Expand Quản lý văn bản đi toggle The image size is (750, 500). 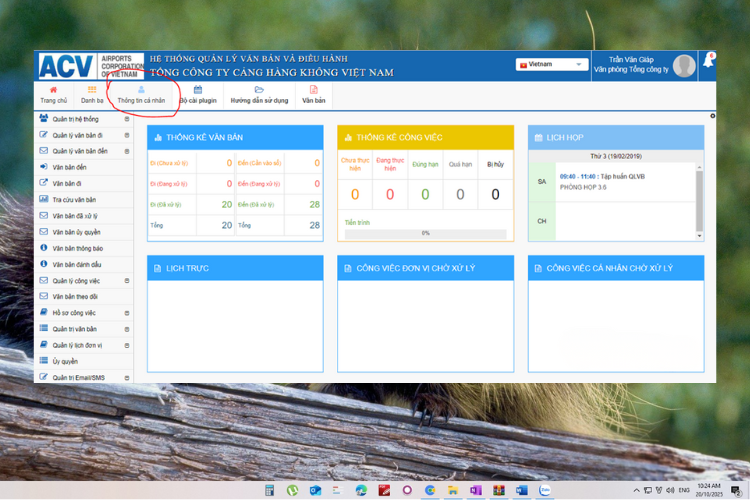(127, 135)
